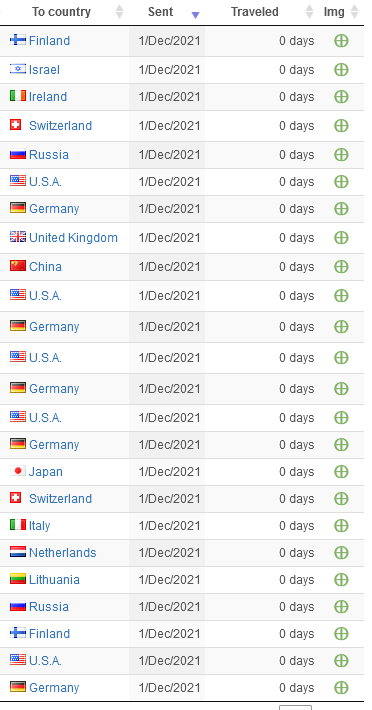The width and height of the screenshot is (372, 710).
Task: Open the image icon in the Lithuania row
Action: (x=341, y=580)
